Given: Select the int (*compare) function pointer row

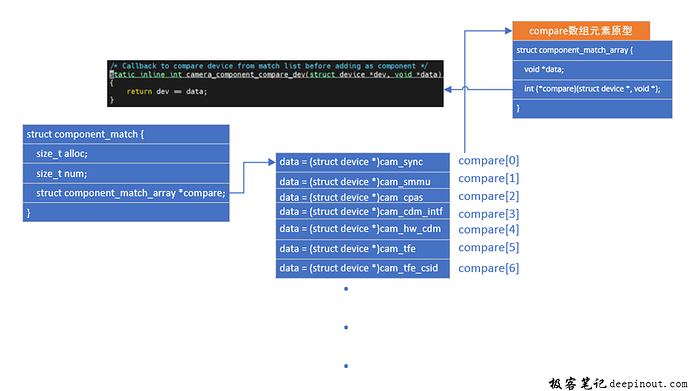Looking at the screenshot, I should click(592, 89).
